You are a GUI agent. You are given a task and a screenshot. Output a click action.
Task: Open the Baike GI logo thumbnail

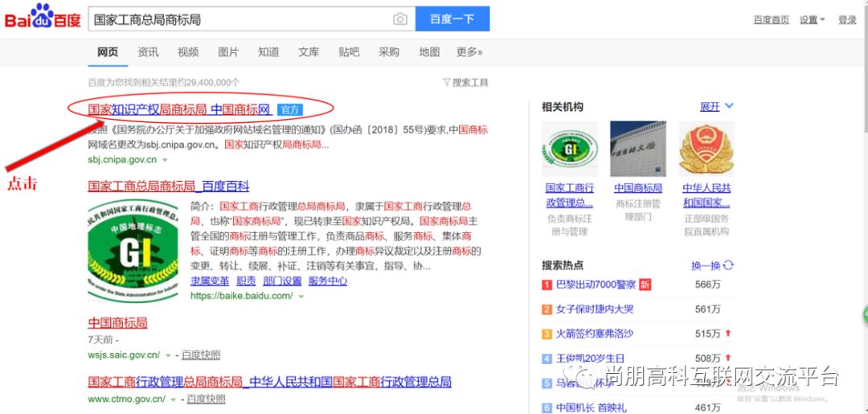coord(133,251)
